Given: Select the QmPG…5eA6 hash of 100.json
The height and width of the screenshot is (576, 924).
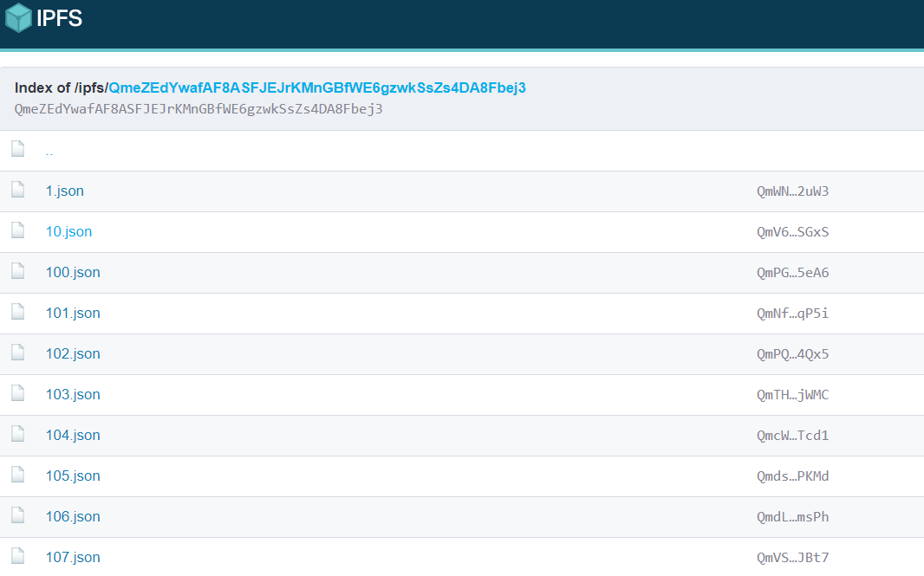Looking at the screenshot, I should pyautogui.click(x=792, y=272).
